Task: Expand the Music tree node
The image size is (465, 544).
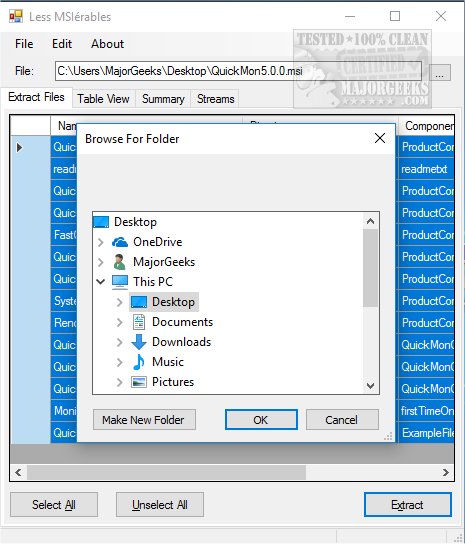Action: [120, 362]
